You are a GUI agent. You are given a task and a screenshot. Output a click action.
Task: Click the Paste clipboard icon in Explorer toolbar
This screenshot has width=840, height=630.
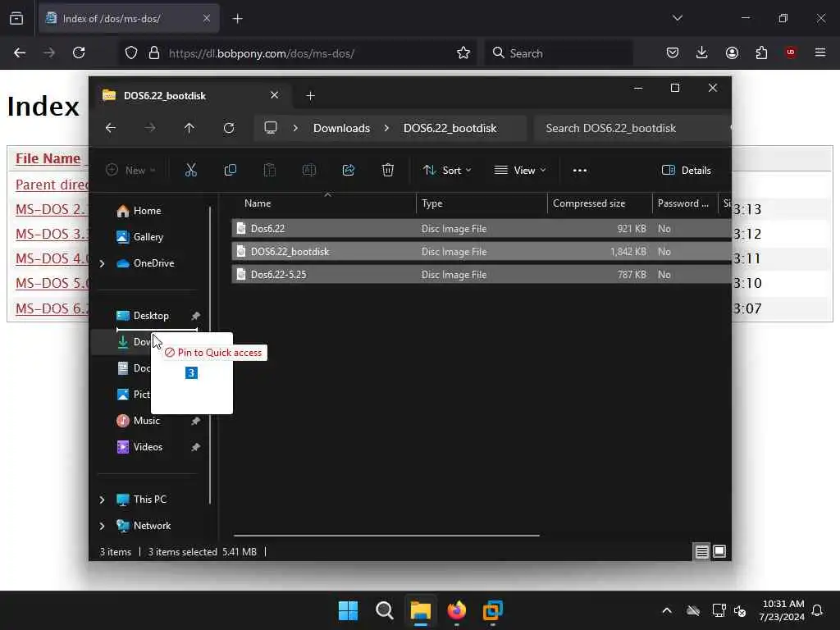pos(269,171)
